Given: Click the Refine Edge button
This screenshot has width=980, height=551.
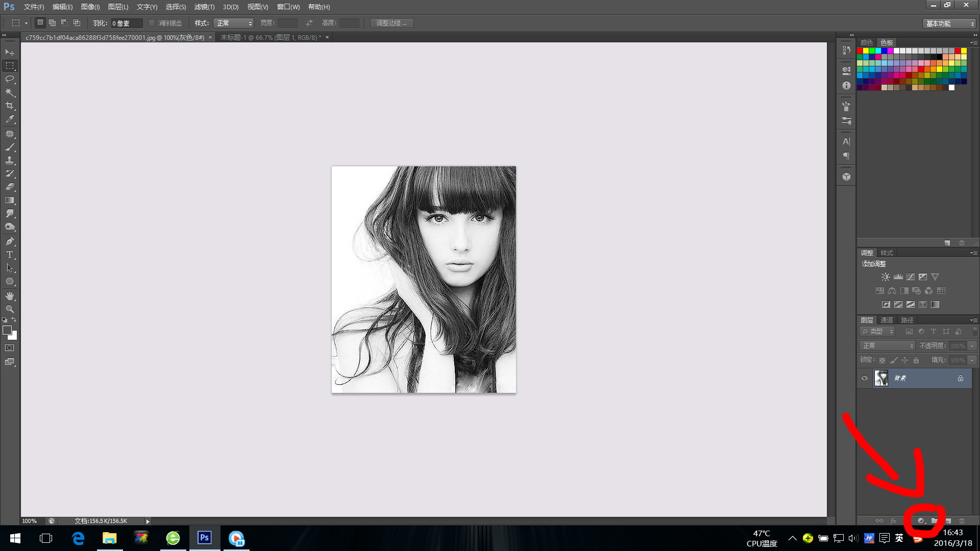Looking at the screenshot, I should 391,23.
